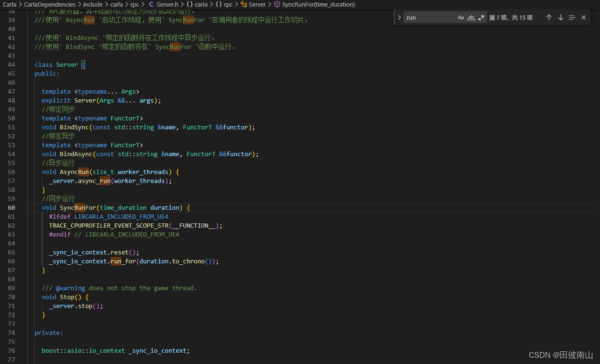This screenshot has height=364, width=600.
Task: Click 'AsyncRun' function name on line 56
Action: (74, 172)
